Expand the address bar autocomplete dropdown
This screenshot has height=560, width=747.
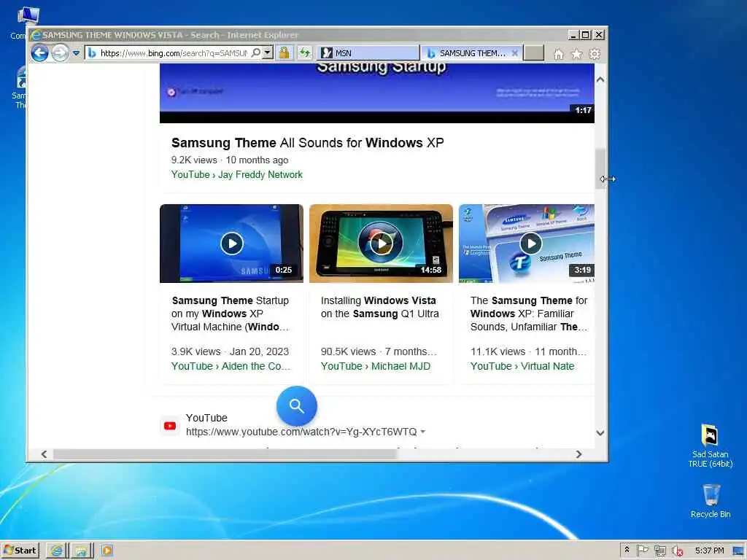pos(268,52)
